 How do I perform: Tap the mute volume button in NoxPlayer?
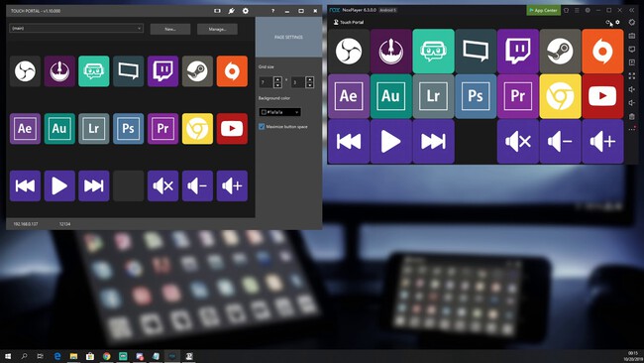(x=518, y=142)
